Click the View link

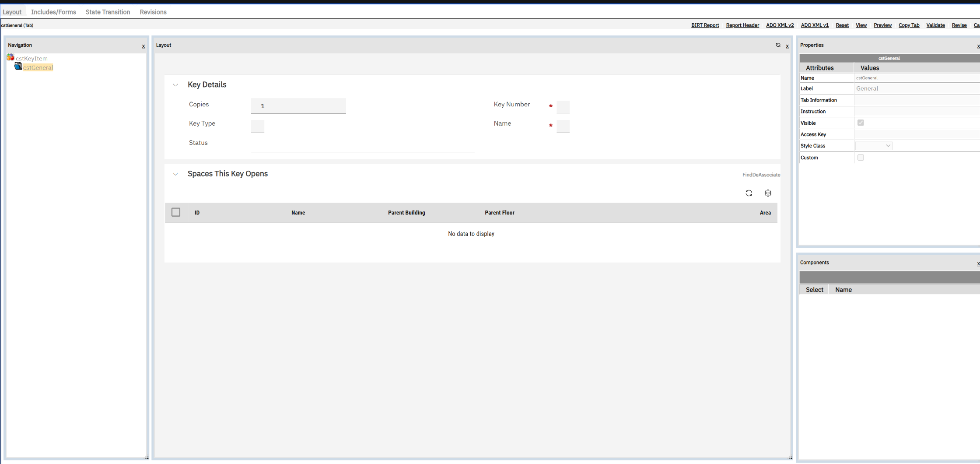coord(861,25)
